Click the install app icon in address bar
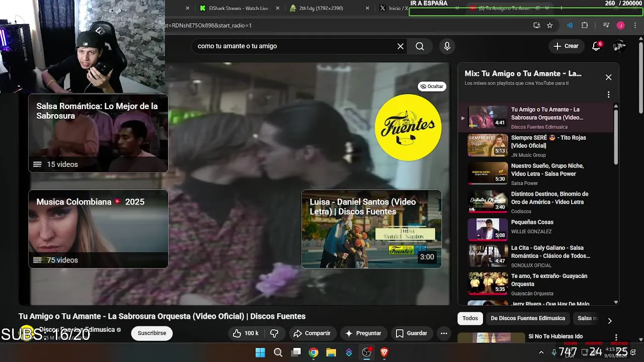Image resolution: width=644 pixels, height=362 pixels. point(537,25)
